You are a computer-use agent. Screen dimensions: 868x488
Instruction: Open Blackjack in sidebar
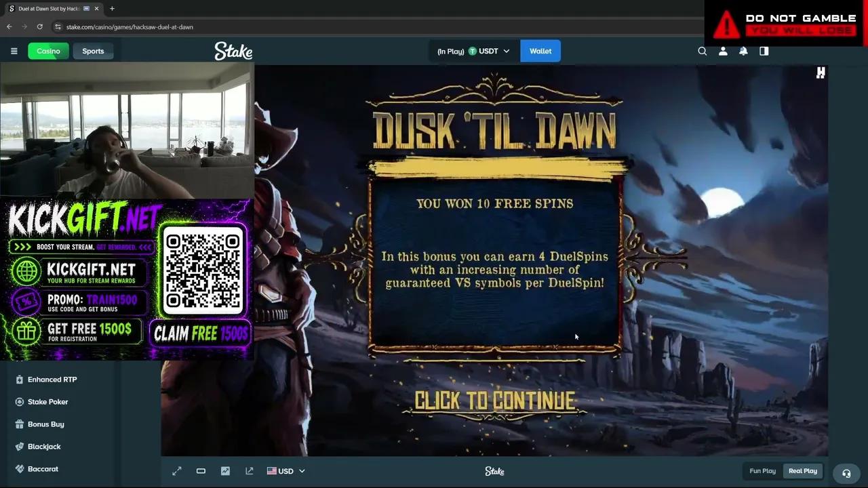click(44, 447)
